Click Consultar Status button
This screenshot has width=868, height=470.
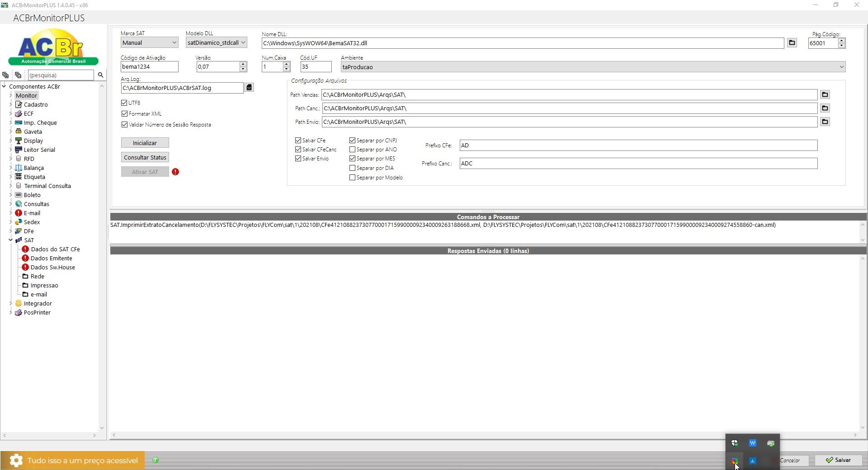pos(145,157)
